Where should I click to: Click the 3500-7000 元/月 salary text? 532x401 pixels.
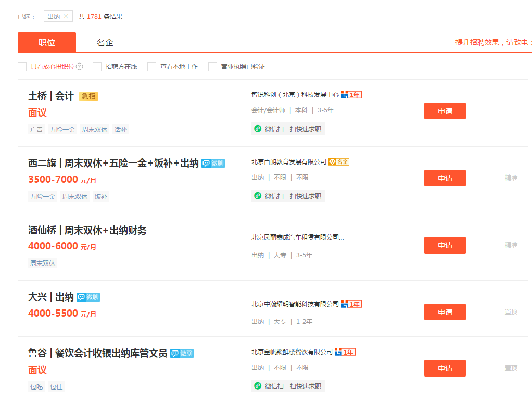[x=62, y=179]
